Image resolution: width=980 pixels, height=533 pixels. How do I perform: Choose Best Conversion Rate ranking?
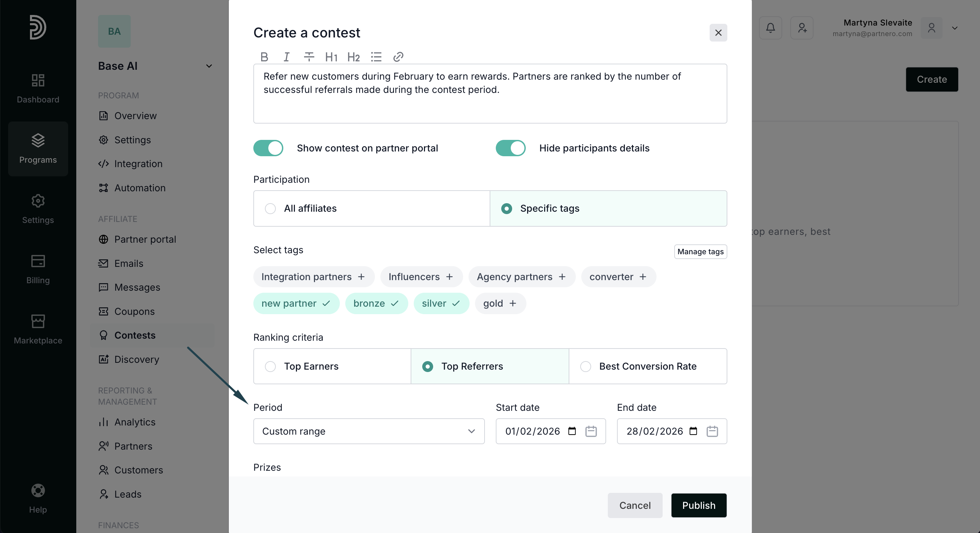click(585, 366)
